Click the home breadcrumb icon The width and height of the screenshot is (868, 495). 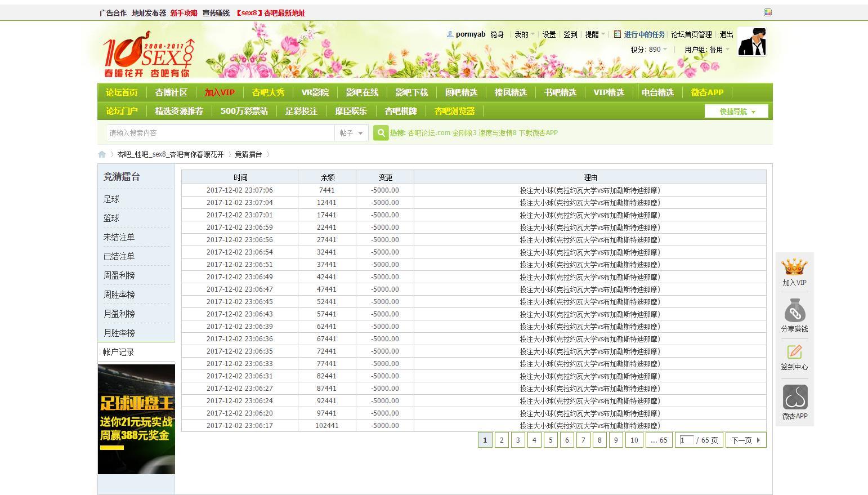pos(102,154)
